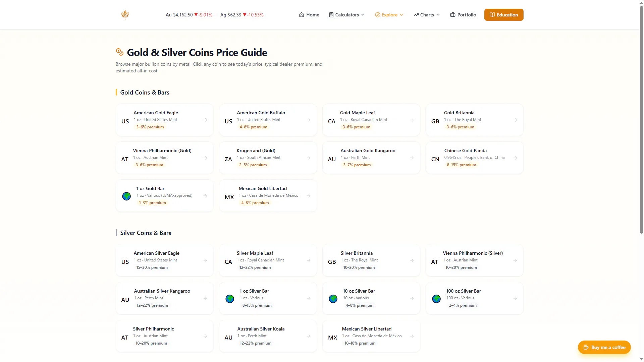Go to the Home page

pos(309,15)
